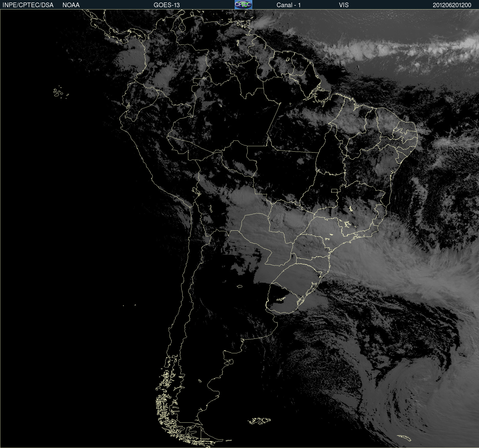This screenshot has width=479, height=448.
Task: Click the CPTEC logo in header
Action: [243, 5]
